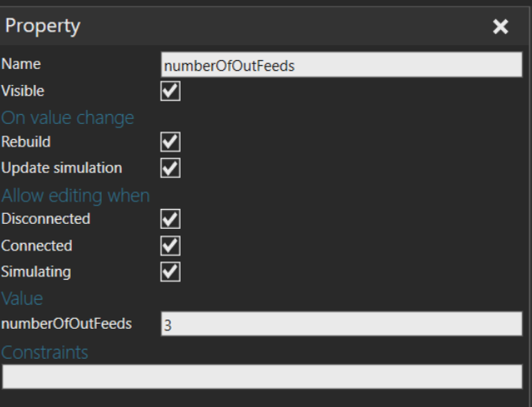The height and width of the screenshot is (407, 532).
Task: Uncheck the Rebuild checkbox
Action: pos(171,141)
